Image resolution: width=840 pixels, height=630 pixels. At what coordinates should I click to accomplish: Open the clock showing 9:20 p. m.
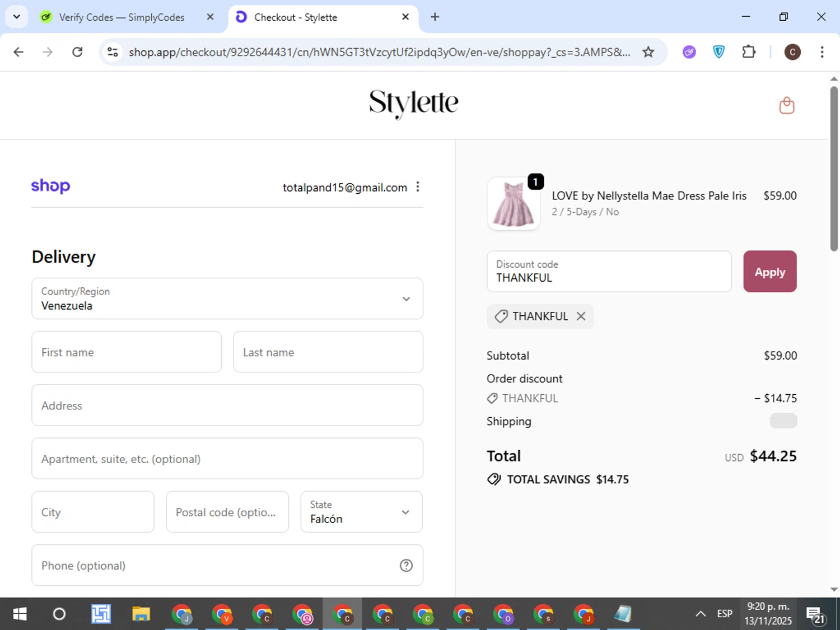coord(768,614)
